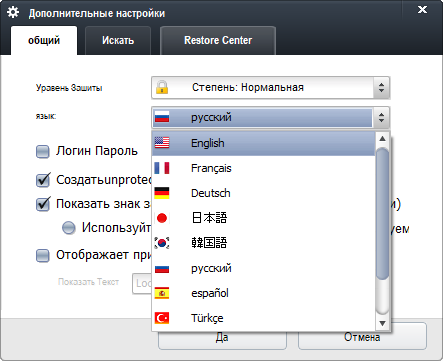Screen dimensions: 443x361
Task: Click the language list scroll-down arrow
Action: [x=382, y=323]
